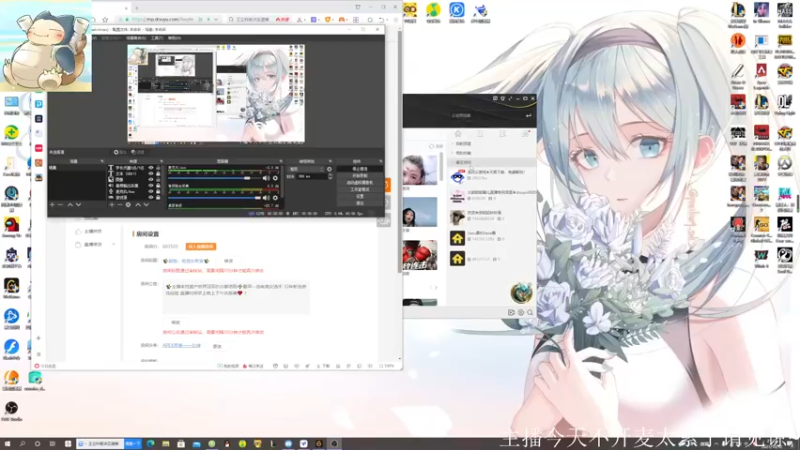The width and height of the screenshot is (800, 450).
Task: Toggle visibility of first text source
Action: coord(151,168)
